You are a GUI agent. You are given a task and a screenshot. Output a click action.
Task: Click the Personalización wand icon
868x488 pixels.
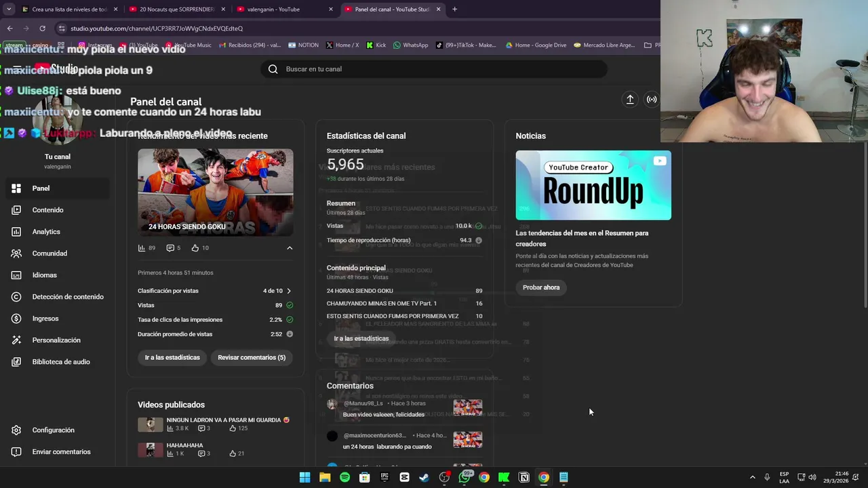pyautogui.click(x=16, y=340)
